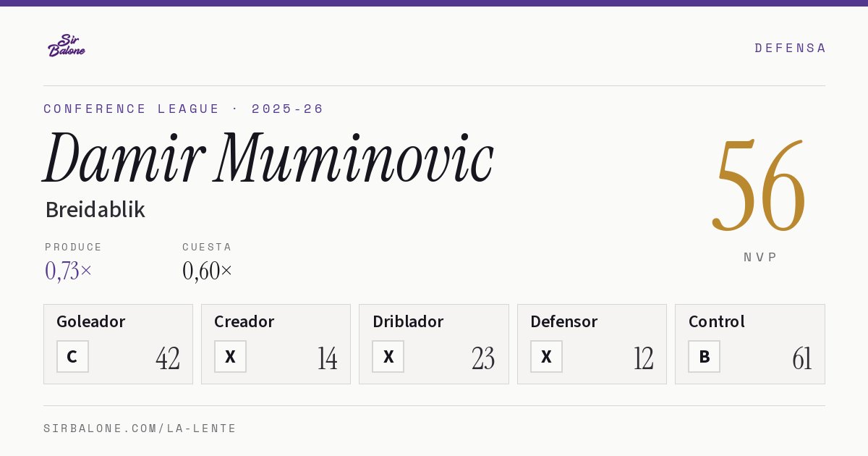This screenshot has height=456, width=868.
Task: Open the Creador card title
Action: 244,321
